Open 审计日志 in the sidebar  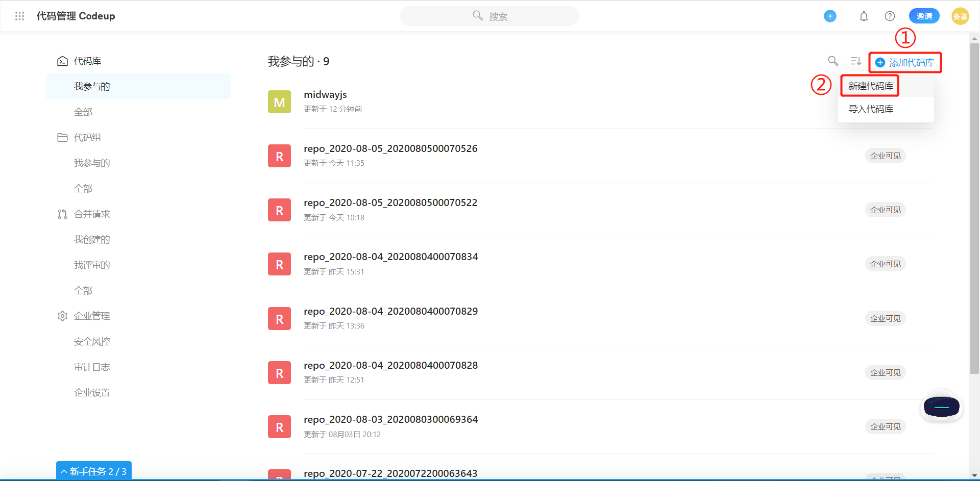92,367
